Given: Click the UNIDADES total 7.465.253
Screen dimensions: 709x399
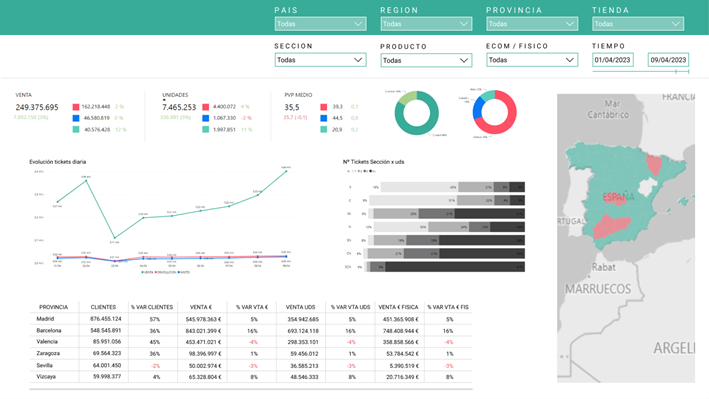Looking at the screenshot, I should click(179, 107).
